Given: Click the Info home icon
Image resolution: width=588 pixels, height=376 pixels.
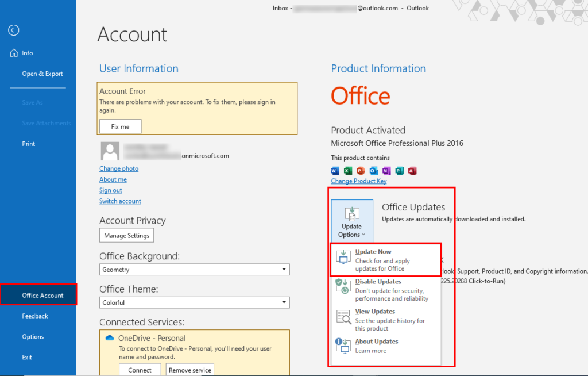Looking at the screenshot, I should [x=14, y=53].
